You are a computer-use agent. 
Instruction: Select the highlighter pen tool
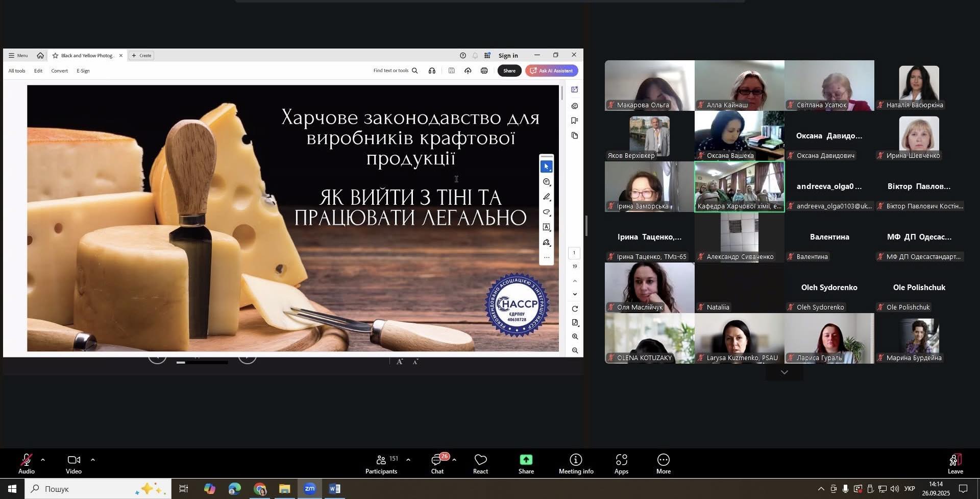coord(547,197)
